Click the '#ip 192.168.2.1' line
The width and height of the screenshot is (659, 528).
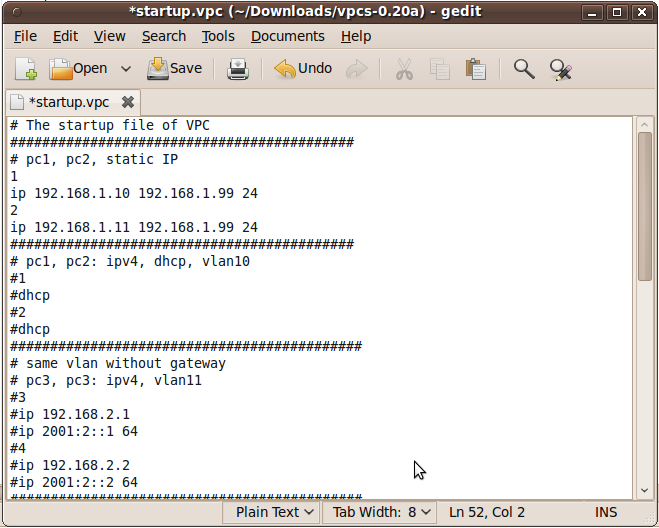[70, 414]
